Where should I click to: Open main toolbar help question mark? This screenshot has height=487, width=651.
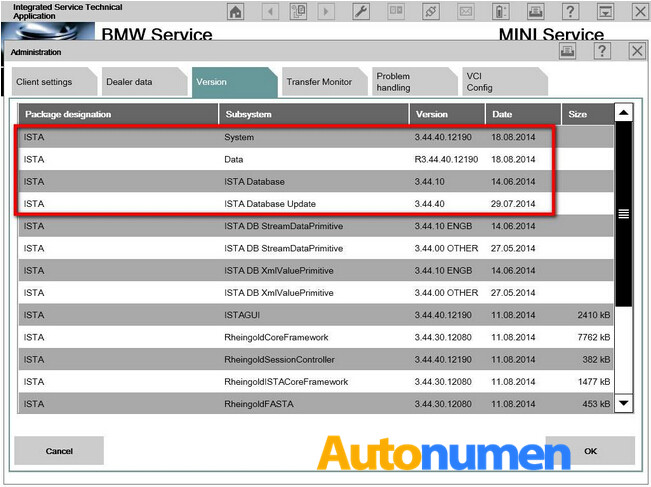click(570, 12)
